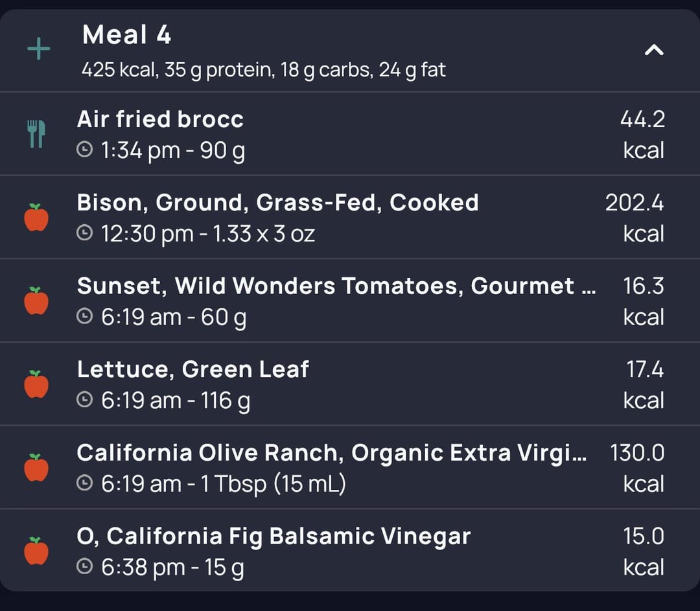Open Sunset, Wild Wonders Tomatoes entry title
The image size is (700, 611).
pos(336,286)
